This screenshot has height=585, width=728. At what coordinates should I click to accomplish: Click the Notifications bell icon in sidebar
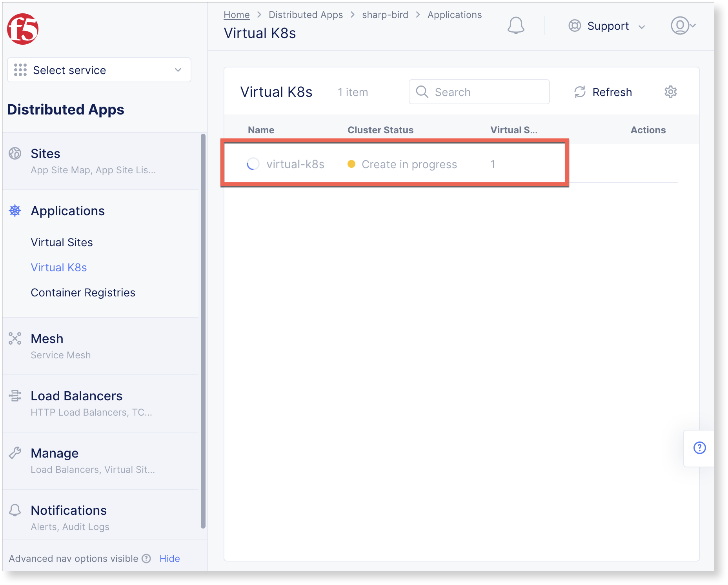(15, 510)
